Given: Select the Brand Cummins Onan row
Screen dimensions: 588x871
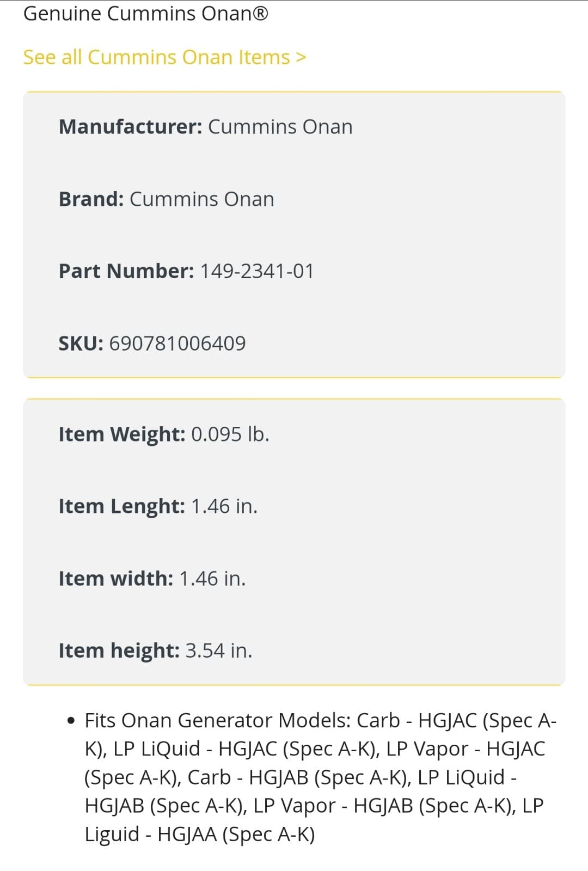Looking at the screenshot, I should tap(166, 199).
